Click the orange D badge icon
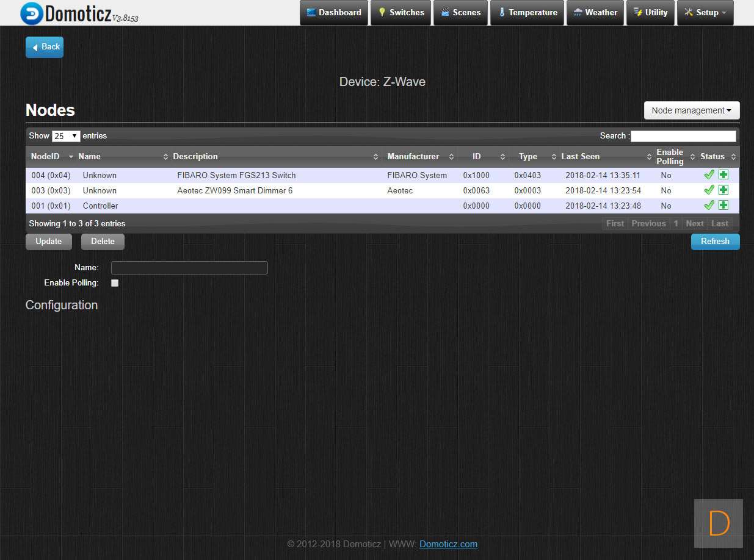The width and height of the screenshot is (754, 560). [719, 523]
